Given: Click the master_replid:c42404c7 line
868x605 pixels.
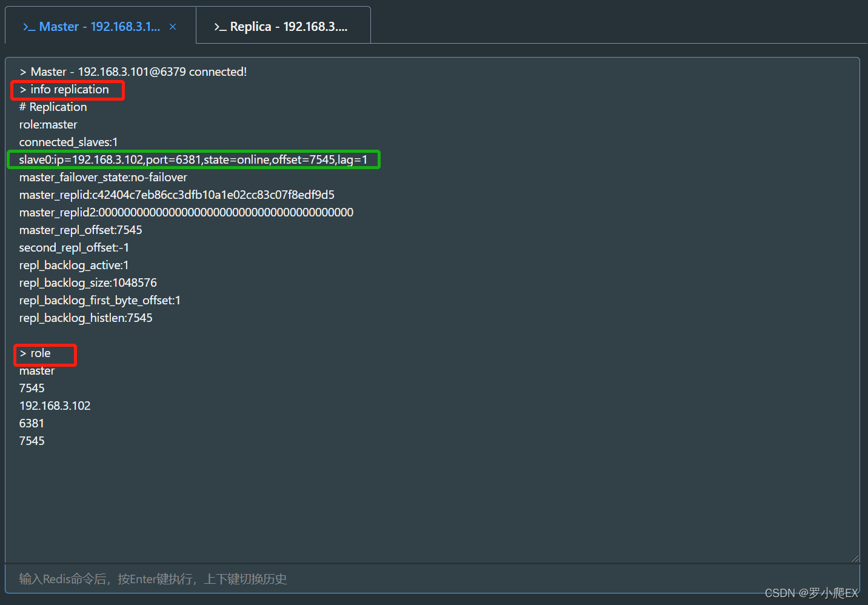Looking at the screenshot, I should click(x=177, y=195).
